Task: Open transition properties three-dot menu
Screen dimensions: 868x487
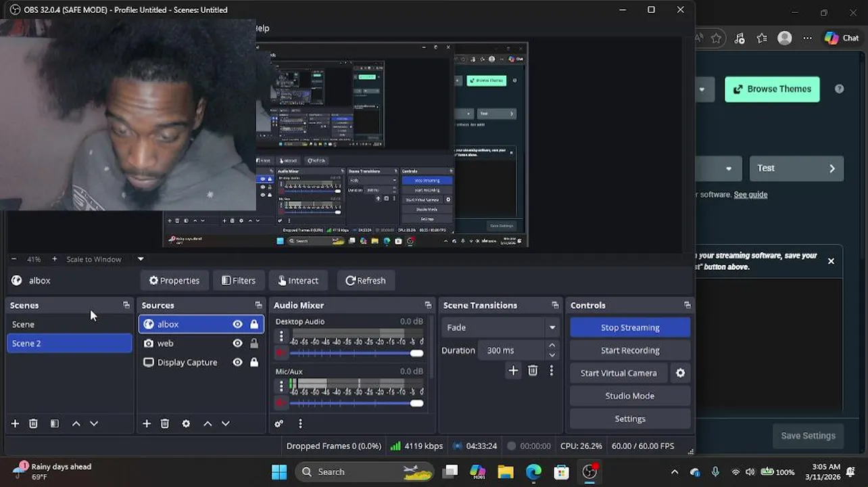Action: pos(552,370)
